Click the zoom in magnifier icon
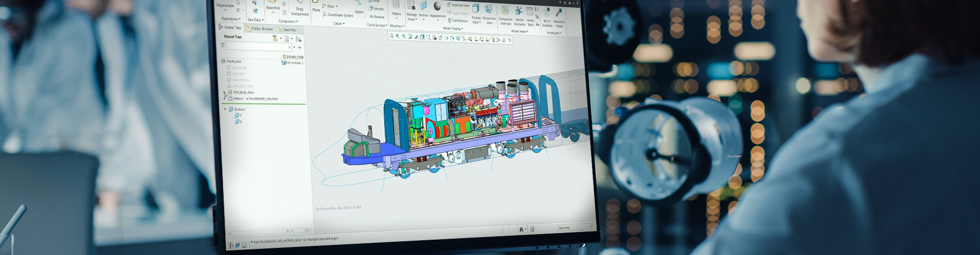980x255 pixels. pyautogui.click(x=398, y=37)
